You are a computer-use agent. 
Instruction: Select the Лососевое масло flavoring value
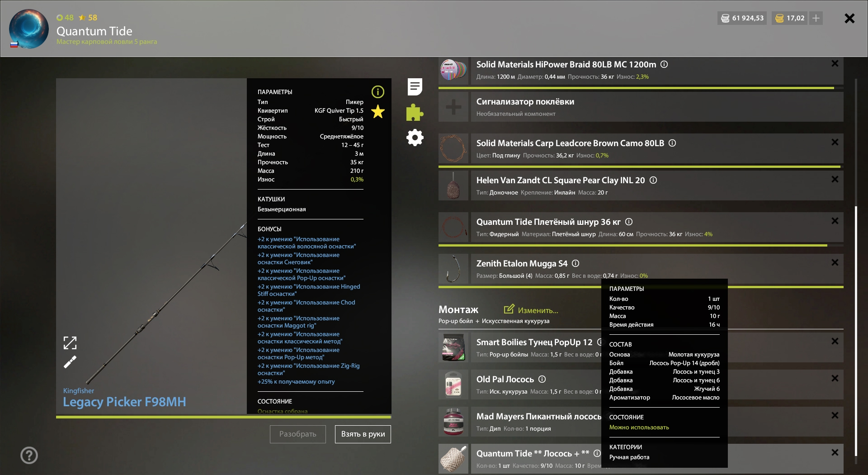(x=696, y=398)
